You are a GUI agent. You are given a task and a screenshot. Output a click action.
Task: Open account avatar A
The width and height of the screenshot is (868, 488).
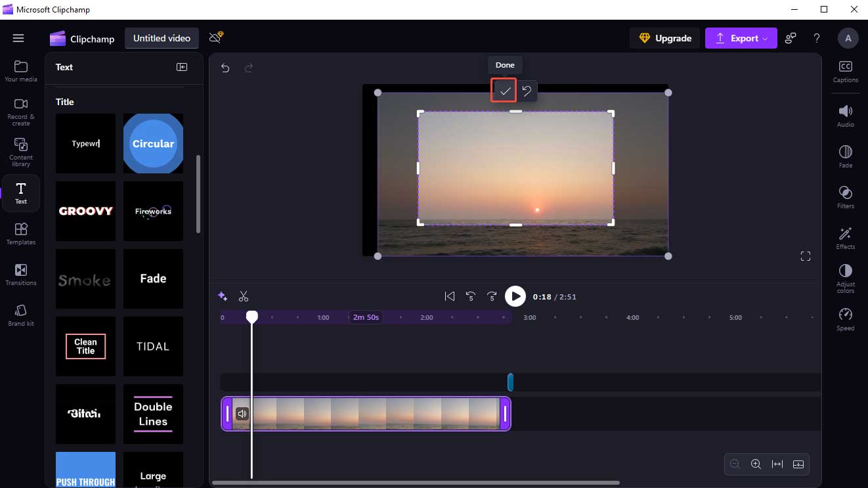[848, 38]
